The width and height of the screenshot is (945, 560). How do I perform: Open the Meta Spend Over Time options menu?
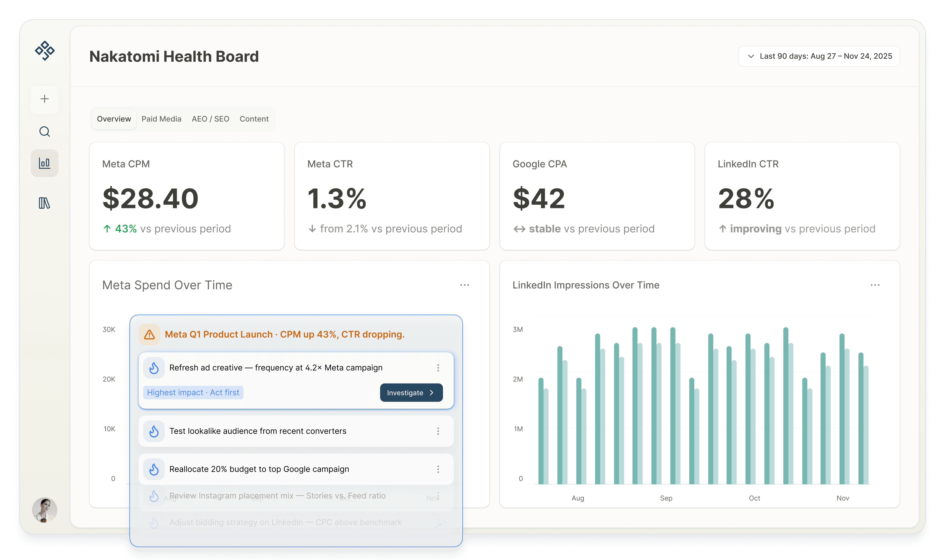pyautogui.click(x=464, y=285)
